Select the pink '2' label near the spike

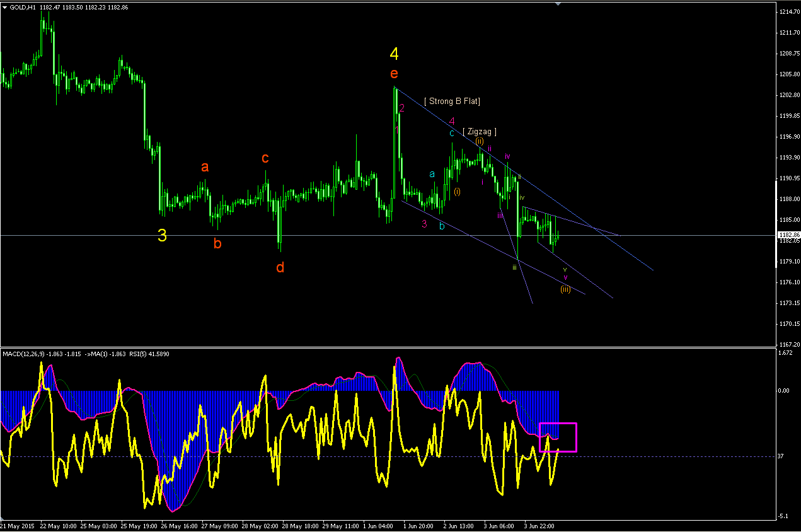click(x=401, y=108)
